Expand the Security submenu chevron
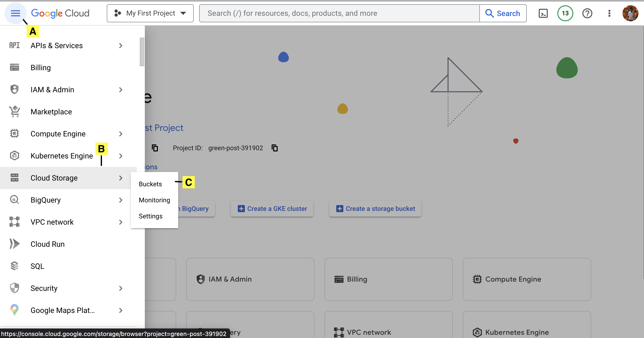The image size is (644, 338). [x=121, y=288]
